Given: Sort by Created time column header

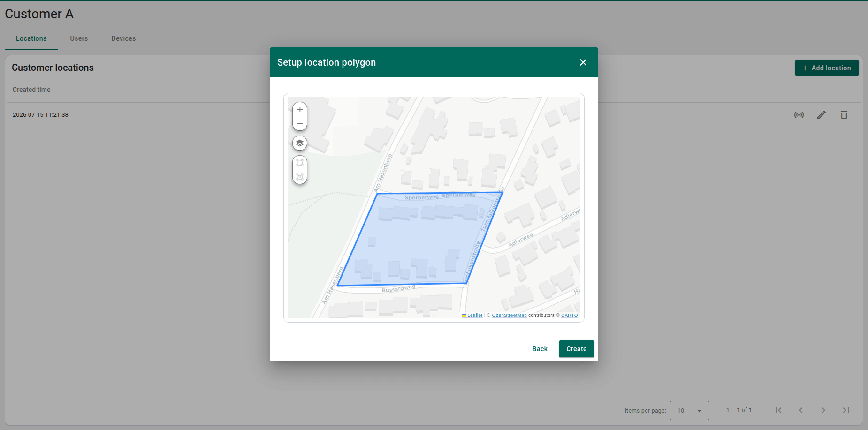Looking at the screenshot, I should tap(31, 90).
